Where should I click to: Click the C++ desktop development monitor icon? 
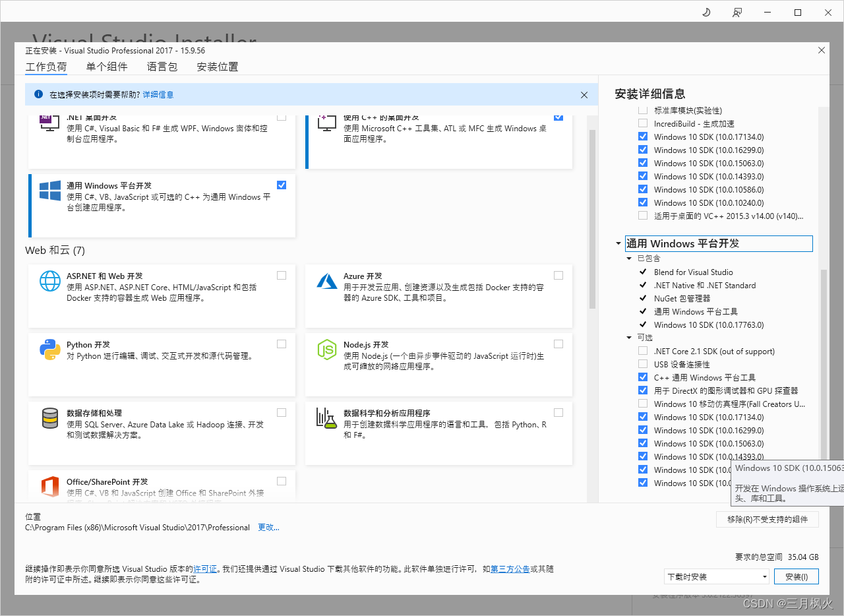[327, 122]
